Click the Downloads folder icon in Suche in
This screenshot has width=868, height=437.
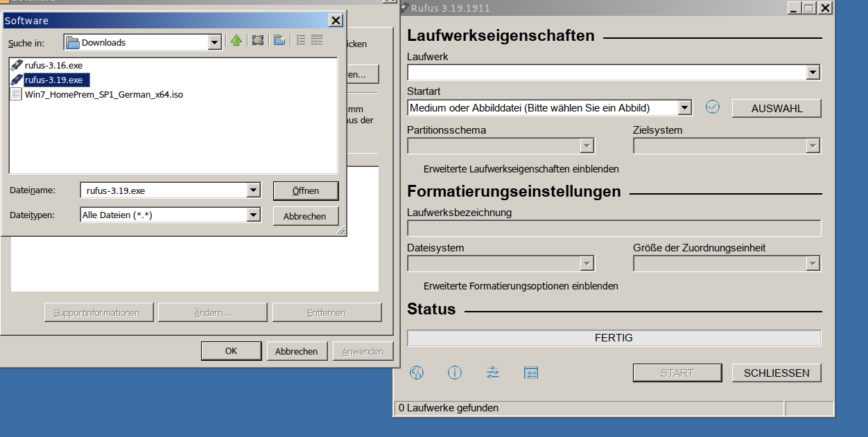point(73,42)
